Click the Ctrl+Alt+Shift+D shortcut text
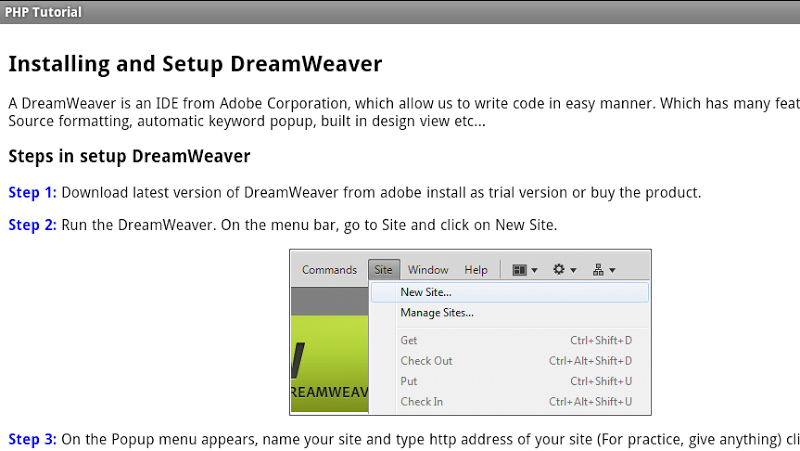 pyautogui.click(x=590, y=361)
